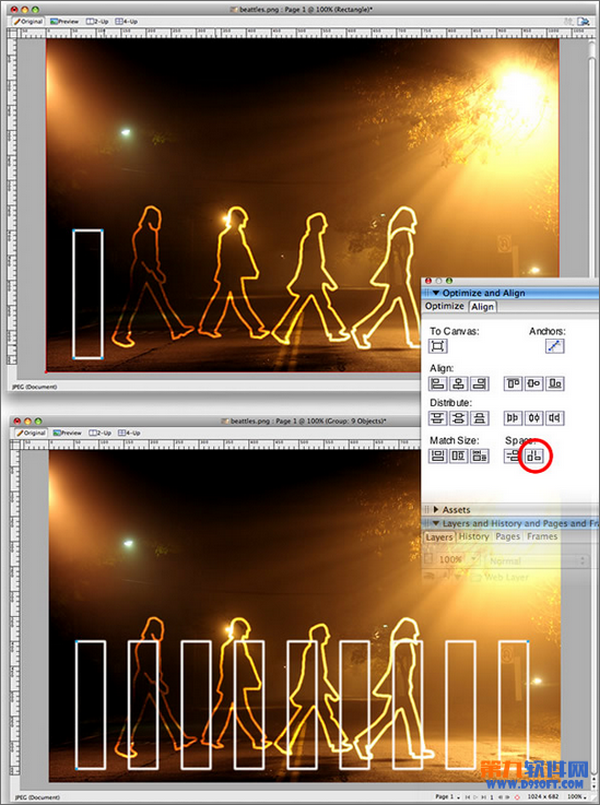Image resolution: width=600 pixels, height=805 pixels.
Task: Collapse the Optimize and Align panel
Action: click(x=434, y=293)
